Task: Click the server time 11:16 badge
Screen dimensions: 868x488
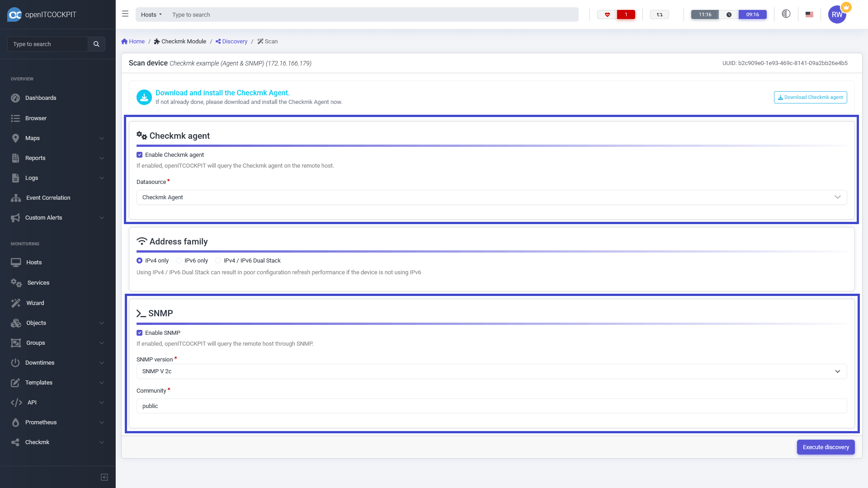Action: tap(705, 14)
